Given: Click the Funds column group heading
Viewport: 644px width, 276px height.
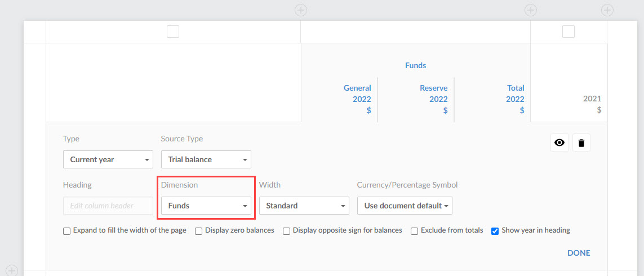Looking at the screenshot, I should [415, 65].
